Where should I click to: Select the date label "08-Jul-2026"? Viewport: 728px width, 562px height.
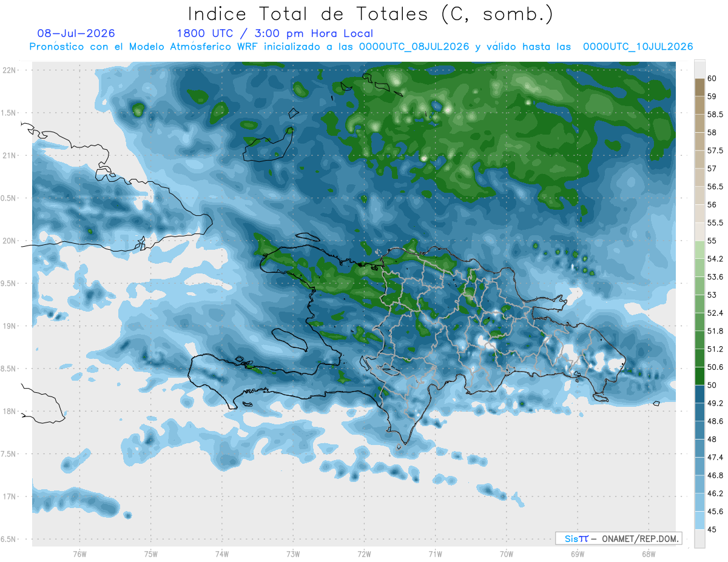(76, 33)
